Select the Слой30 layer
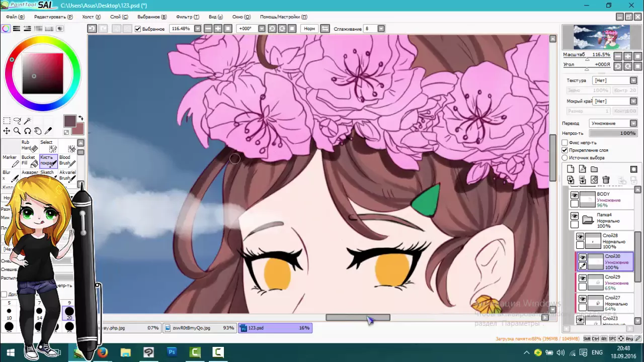Viewport: 644px width, 362px height. pos(605,262)
